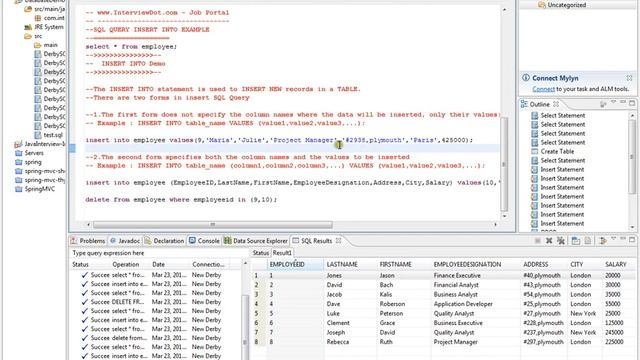Select the spring-mvc-sh project

tap(44, 171)
